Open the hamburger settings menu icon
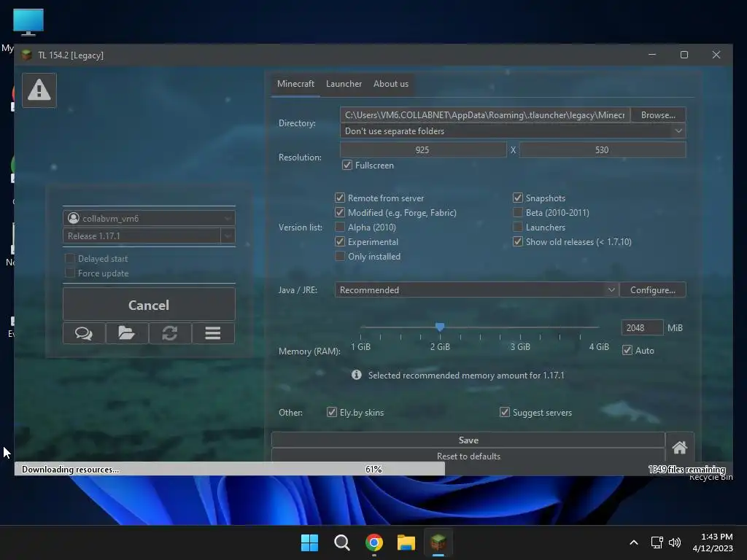 [x=213, y=332]
